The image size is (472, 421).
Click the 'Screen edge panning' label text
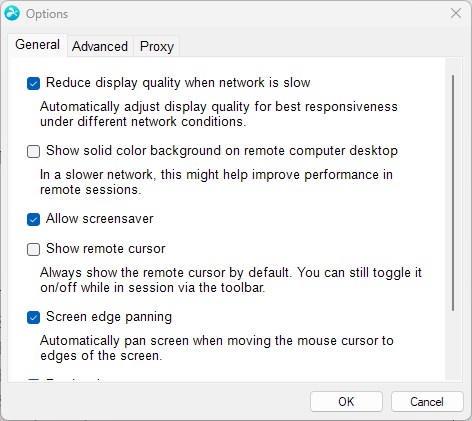pos(109,317)
